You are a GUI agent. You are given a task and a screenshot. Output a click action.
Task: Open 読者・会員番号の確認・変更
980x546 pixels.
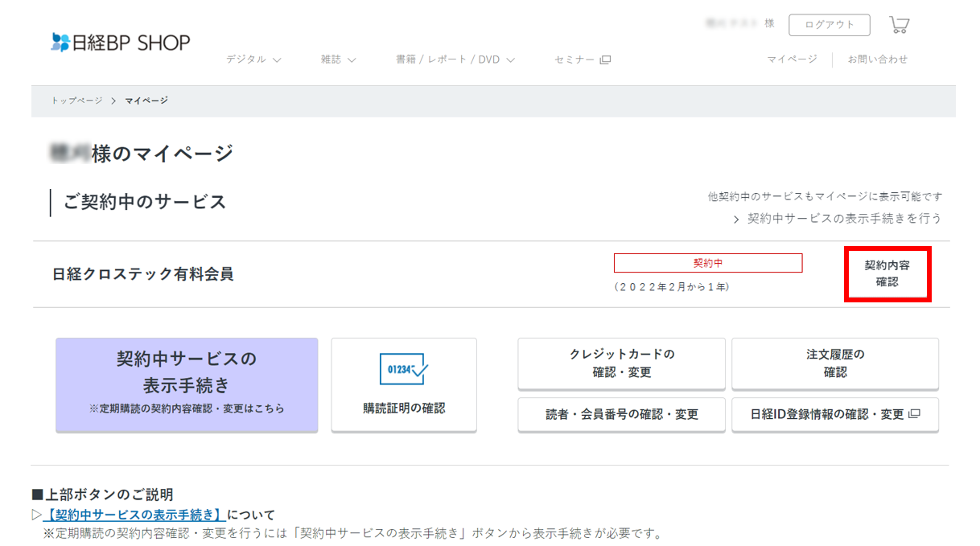click(621, 414)
